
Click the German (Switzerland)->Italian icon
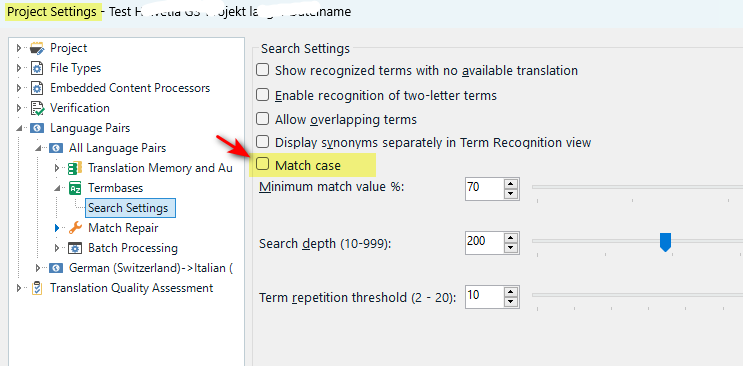point(56,268)
